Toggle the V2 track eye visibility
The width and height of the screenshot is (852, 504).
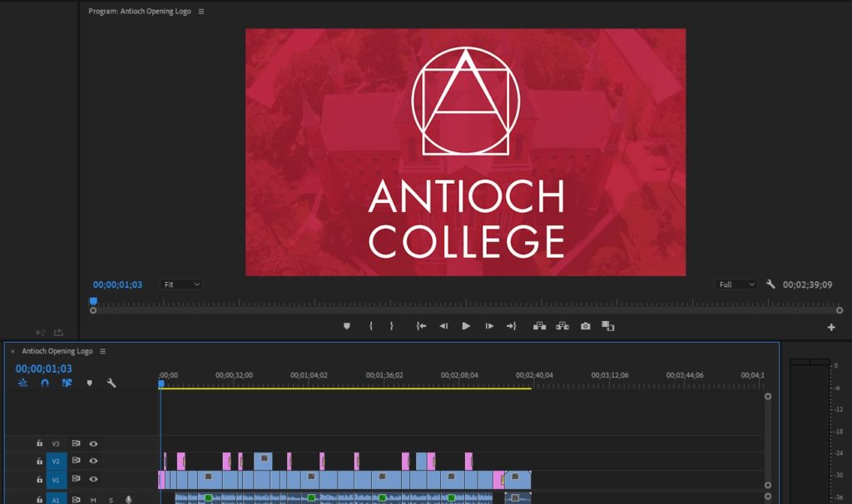click(x=93, y=461)
